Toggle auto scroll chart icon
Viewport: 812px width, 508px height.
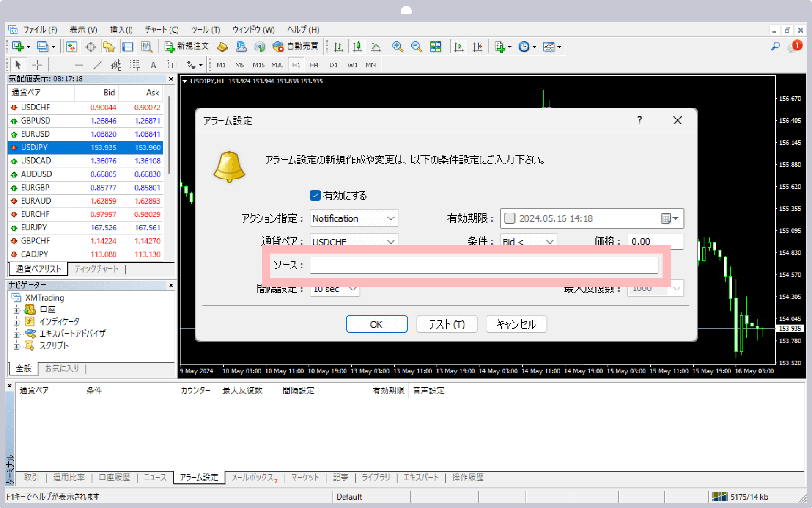(x=458, y=47)
